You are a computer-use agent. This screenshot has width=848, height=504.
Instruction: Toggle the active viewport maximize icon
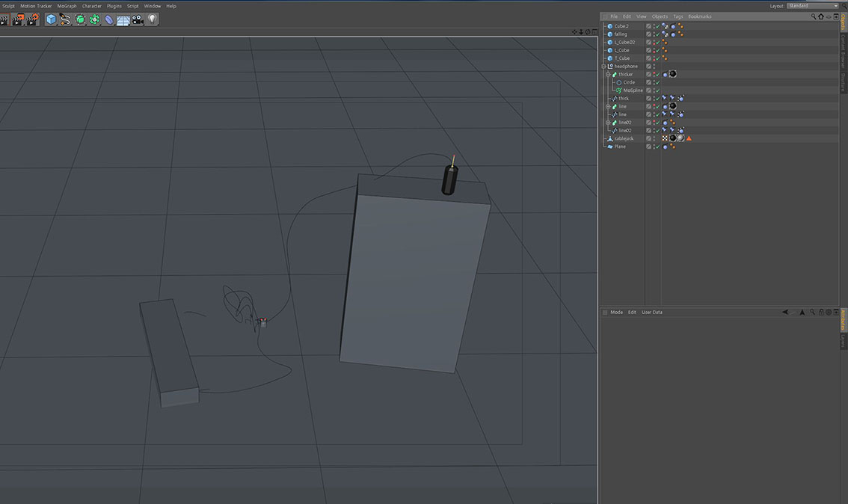594,32
